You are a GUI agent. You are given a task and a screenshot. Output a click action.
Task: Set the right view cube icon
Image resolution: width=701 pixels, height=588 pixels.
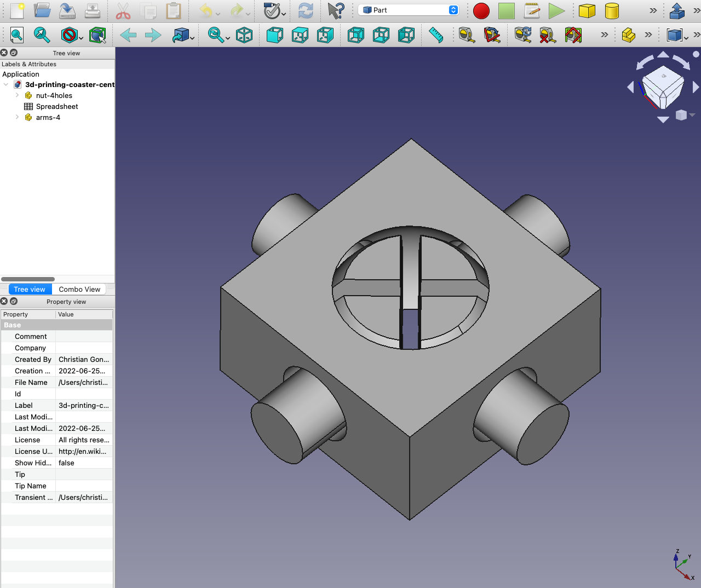pyautogui.click(x=325, y=36)
